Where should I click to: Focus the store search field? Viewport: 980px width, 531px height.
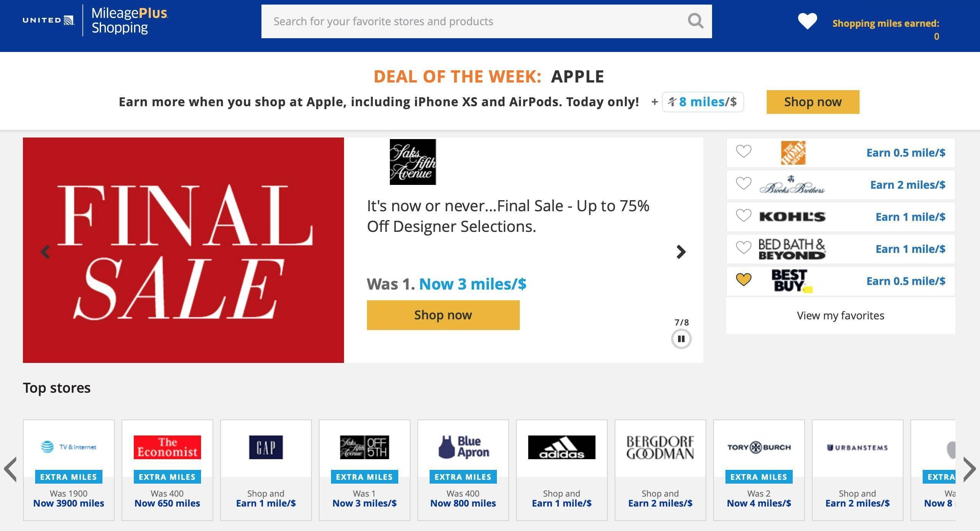pyautogui.click(x=474, y=21)
